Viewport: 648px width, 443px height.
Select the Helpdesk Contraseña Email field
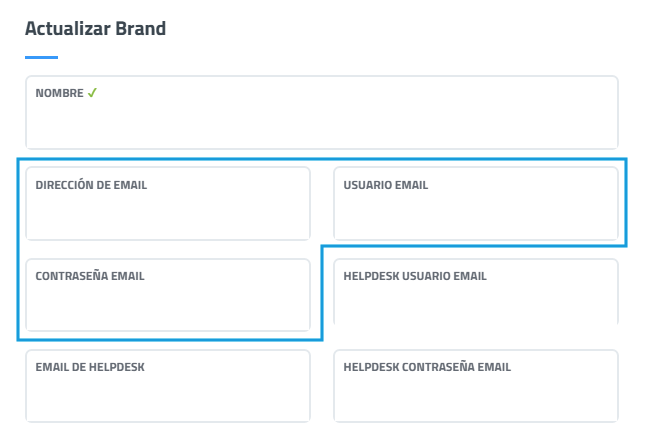point(476,396)
